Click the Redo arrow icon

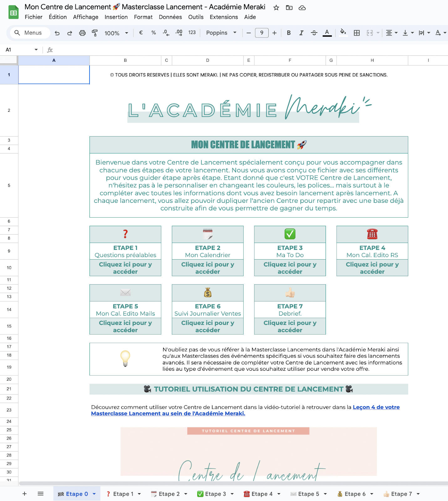[70, 33]
